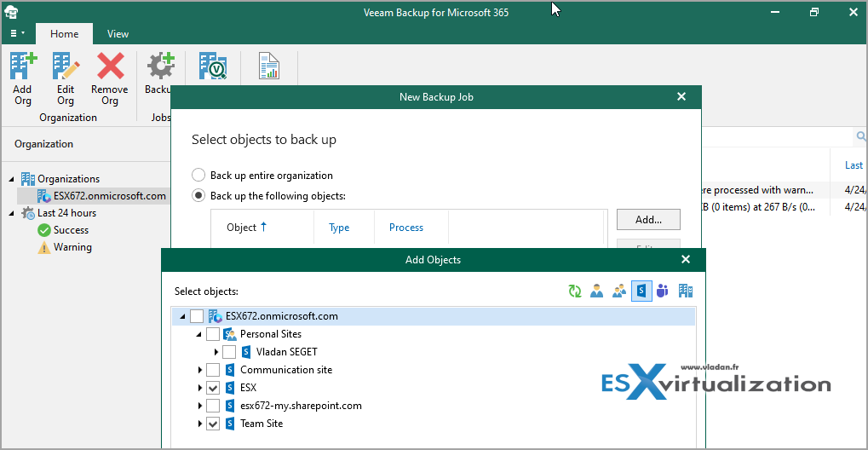Close the New Backup Job dialog

click(681, 97)
